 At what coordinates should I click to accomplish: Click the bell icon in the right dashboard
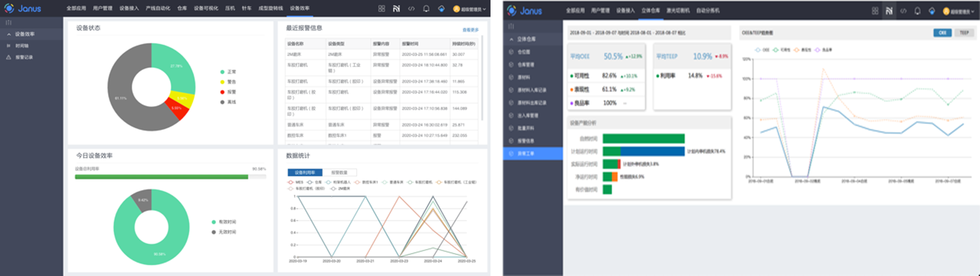[917, 11]
